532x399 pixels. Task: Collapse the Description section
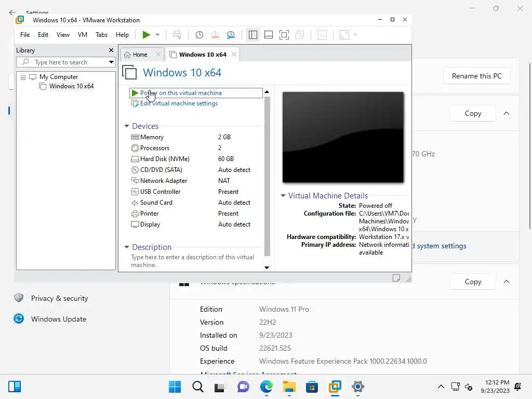pyautogui.click(x=127, y=247)
